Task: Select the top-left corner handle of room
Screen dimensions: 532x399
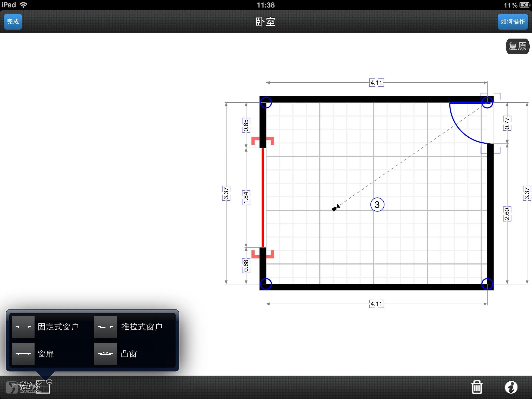Action: pos(266,102)
